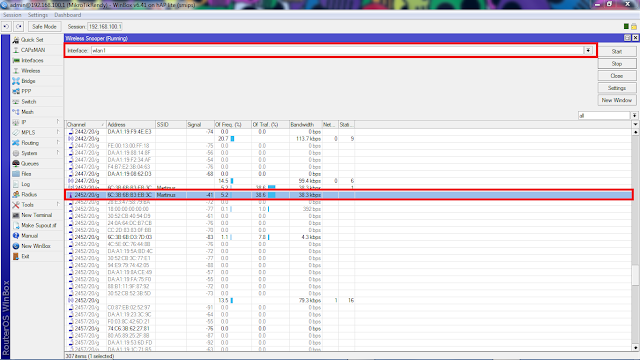Image resolution: width=640 pixels, height=360 pixels.
Task: Open MPLS menu
Action: pos(28,133)
